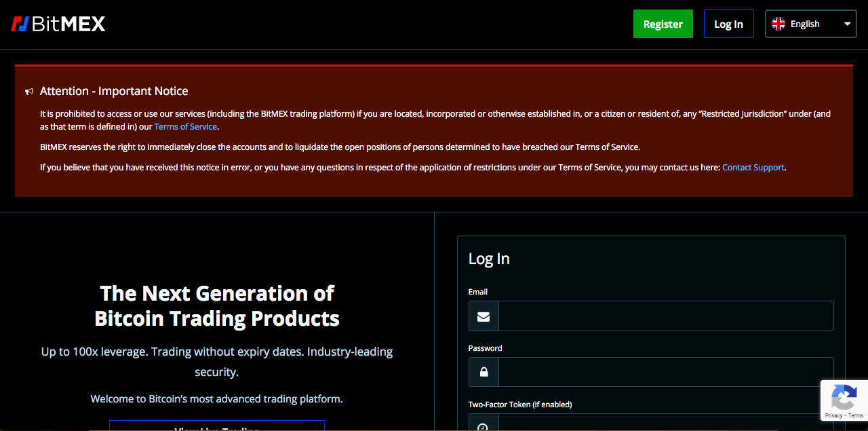Click the padlock icon in Password field
Screen dimensions: 868x431
(x=484, y=372)
